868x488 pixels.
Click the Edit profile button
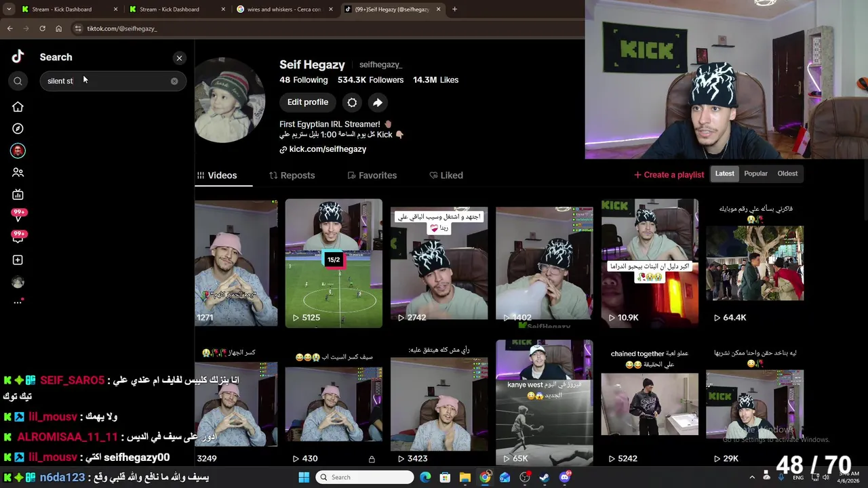307,102
